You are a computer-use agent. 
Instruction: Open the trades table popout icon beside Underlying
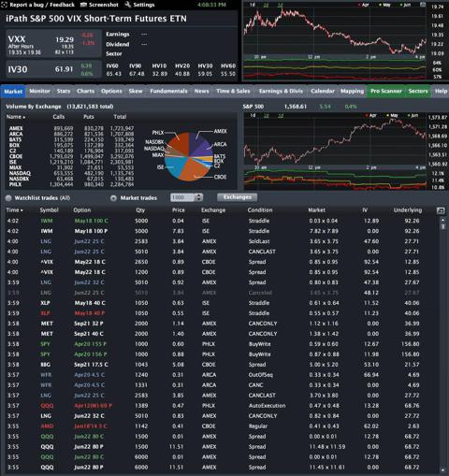[x=441, y=210]
